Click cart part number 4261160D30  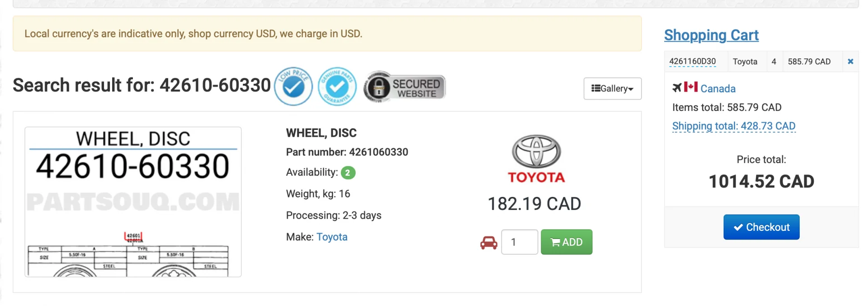tap(693, 62)
